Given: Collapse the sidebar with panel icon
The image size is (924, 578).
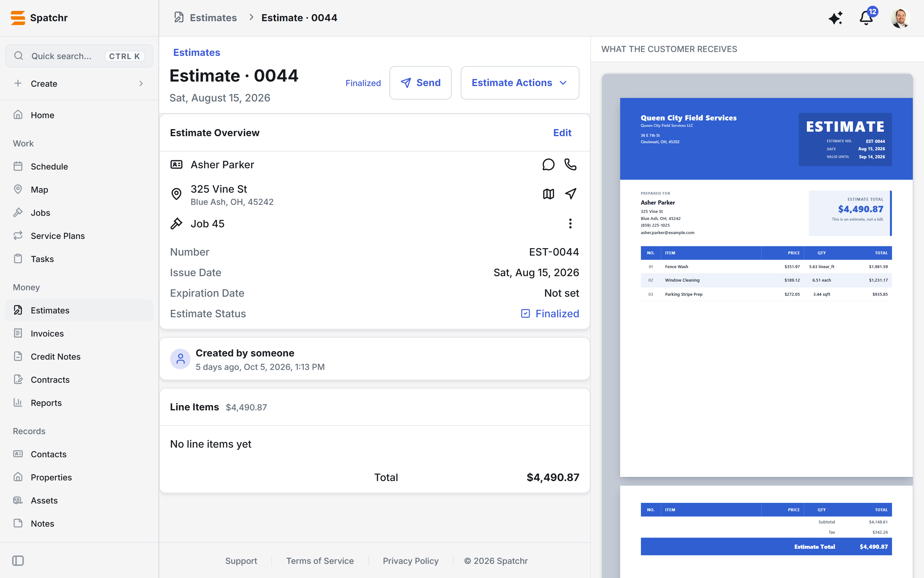Looking at the screenshot, I should coord(18,561).
